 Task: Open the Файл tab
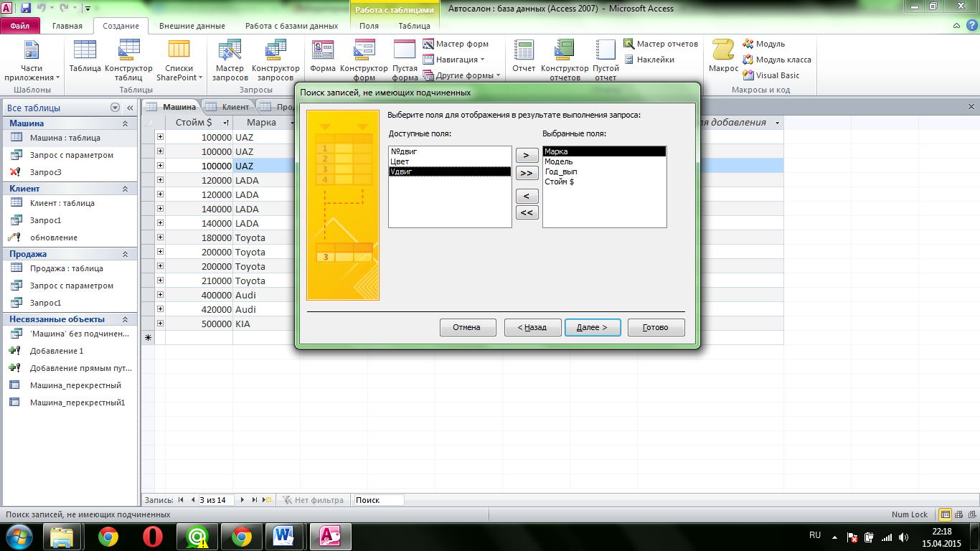[20, 26]
